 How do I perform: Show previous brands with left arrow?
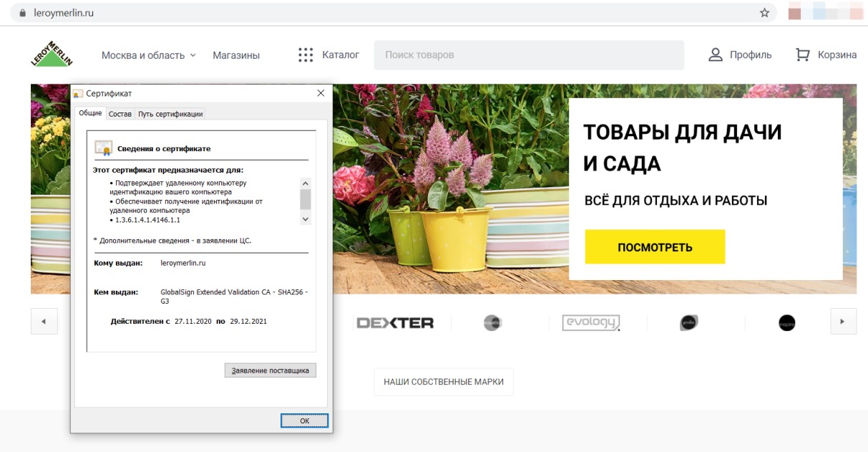click(x=44, y=322)
